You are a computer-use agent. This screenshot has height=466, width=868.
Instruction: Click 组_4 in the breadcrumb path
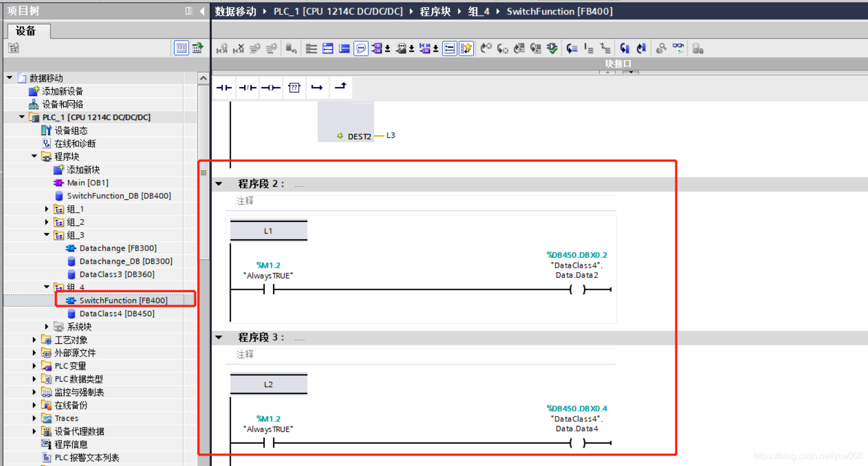pos(478,12)
